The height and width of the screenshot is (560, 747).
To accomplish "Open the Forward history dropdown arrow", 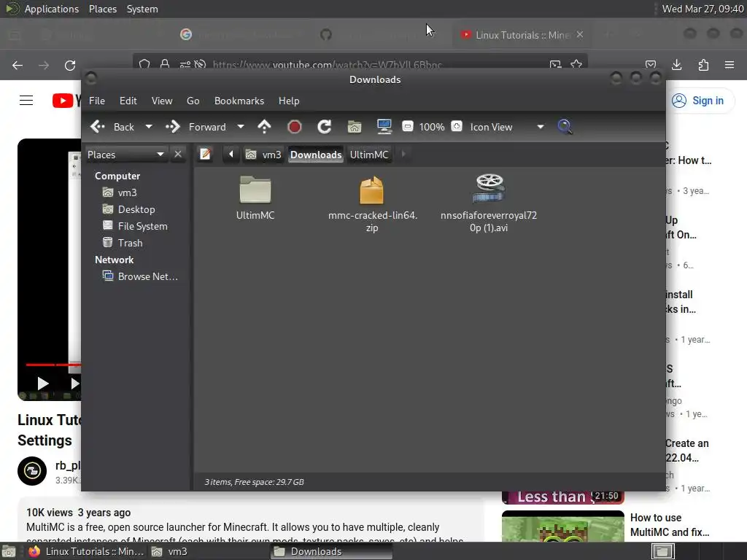I will point(241,127).
